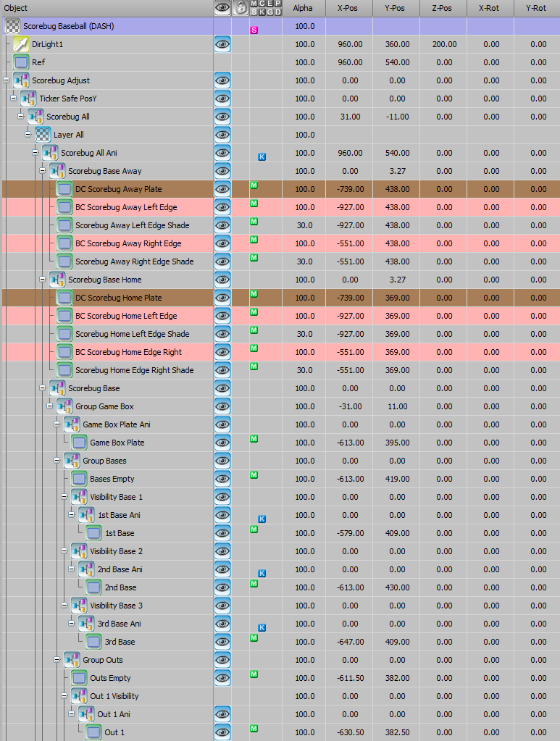The width and height of the screenshot is (560, 741).
Task: Click M material badge on BC Scorebug Home Left Edge
Action: coord(254,312)
